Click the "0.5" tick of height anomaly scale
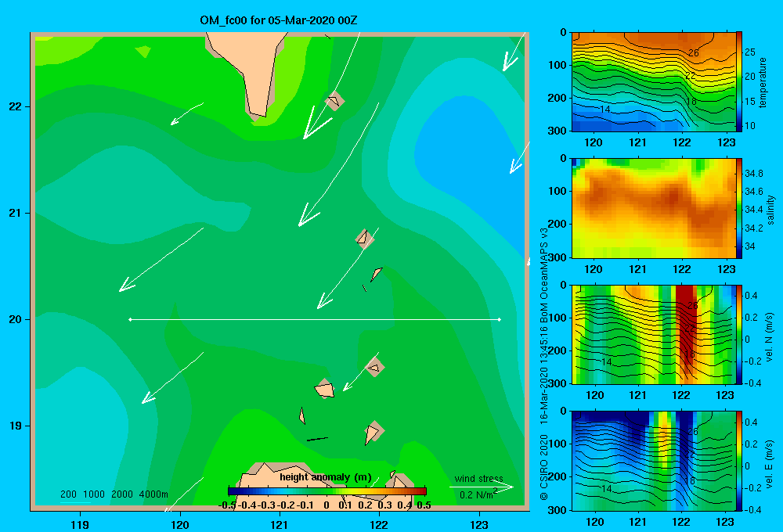 pos(424,505)
